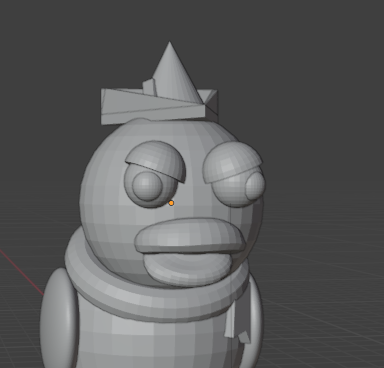Click the orange origin point near the eye
The height and width of the screenshot is (368, 384).
(171, 203)
